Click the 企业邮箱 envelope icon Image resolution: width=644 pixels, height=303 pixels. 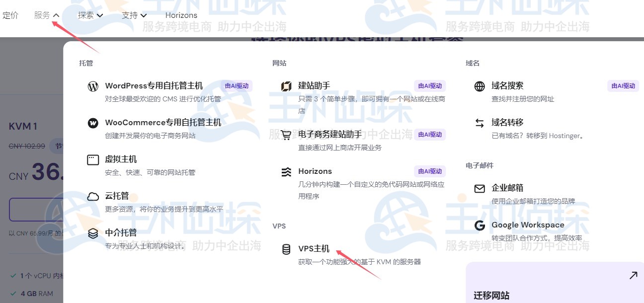click(480, 189)
